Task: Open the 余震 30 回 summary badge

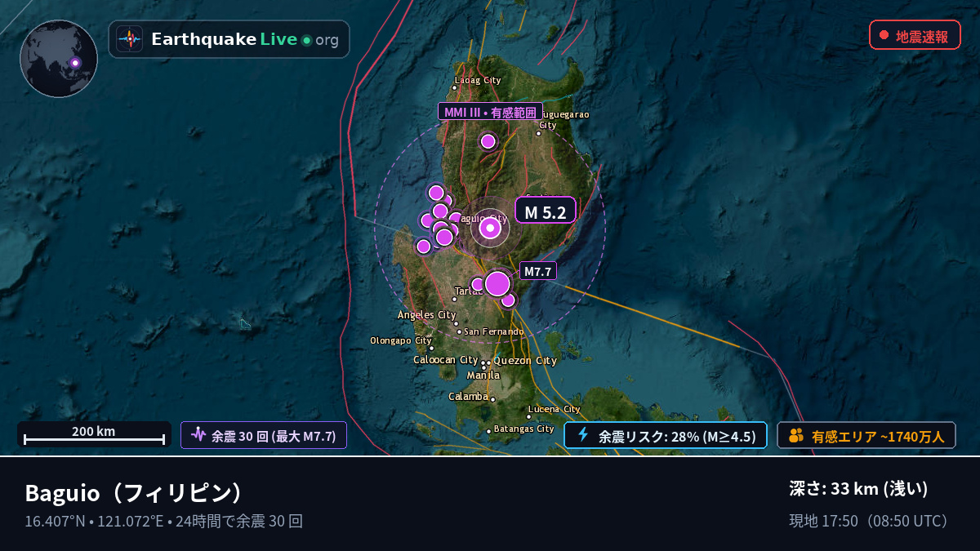Action: [x=264, y=435]
